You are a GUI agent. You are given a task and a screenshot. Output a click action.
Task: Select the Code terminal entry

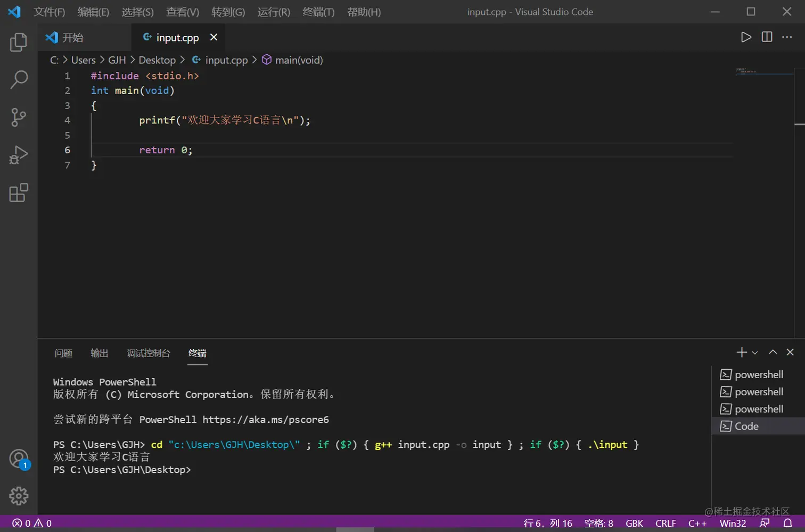coord(758,426)
